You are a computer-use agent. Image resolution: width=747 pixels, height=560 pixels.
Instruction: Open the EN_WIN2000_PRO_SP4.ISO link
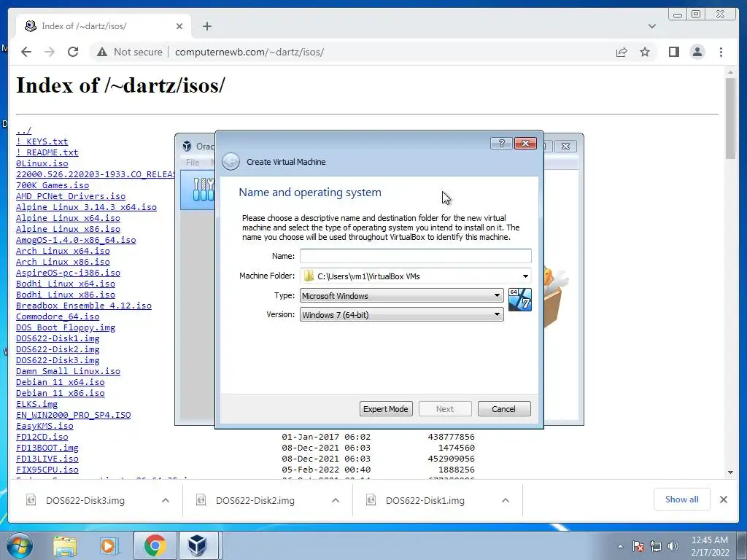[74, 415]
